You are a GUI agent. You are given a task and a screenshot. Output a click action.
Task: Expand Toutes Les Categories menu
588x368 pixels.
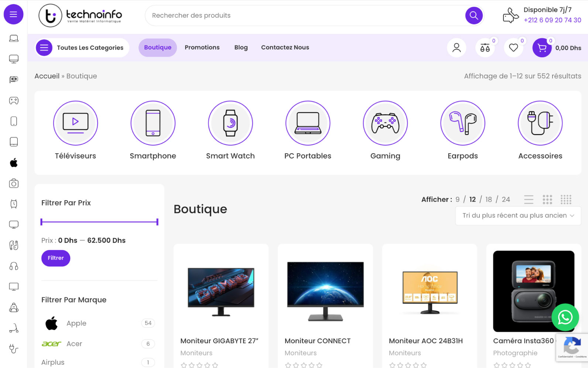tap(82, 48)
